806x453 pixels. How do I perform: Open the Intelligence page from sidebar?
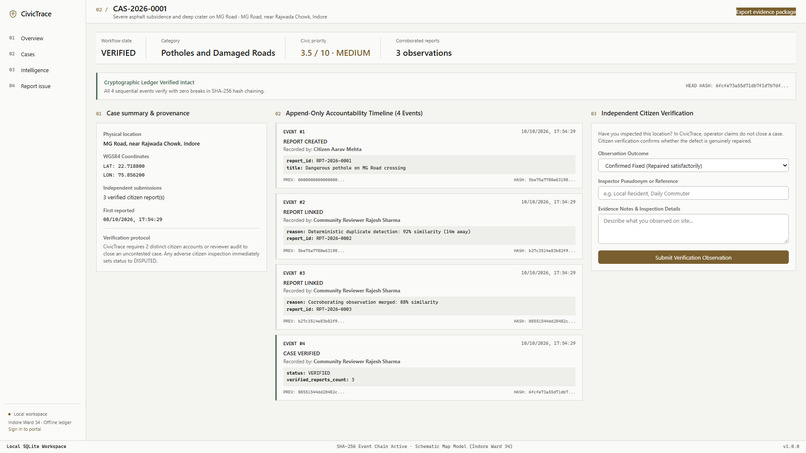pos(34,70)
